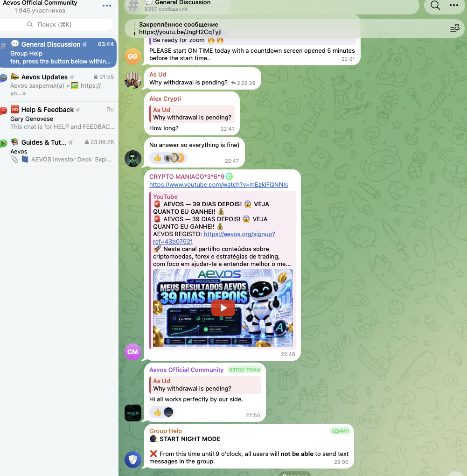Open the Help & Feedback topic
Screen dimensions: 467x476
(58, 118)
